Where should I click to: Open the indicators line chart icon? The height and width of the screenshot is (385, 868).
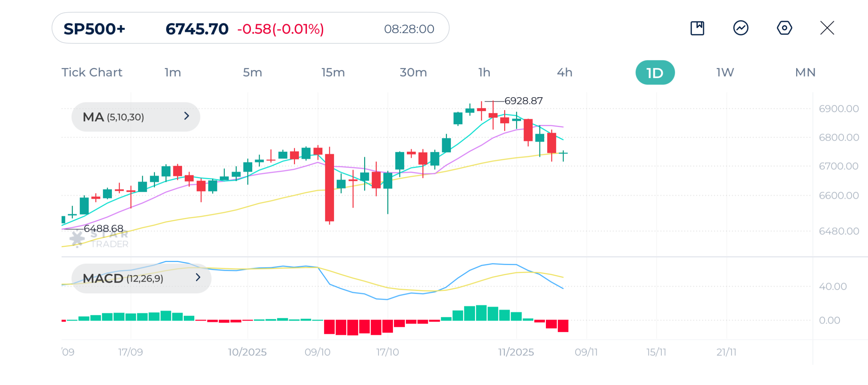(741, 28)
